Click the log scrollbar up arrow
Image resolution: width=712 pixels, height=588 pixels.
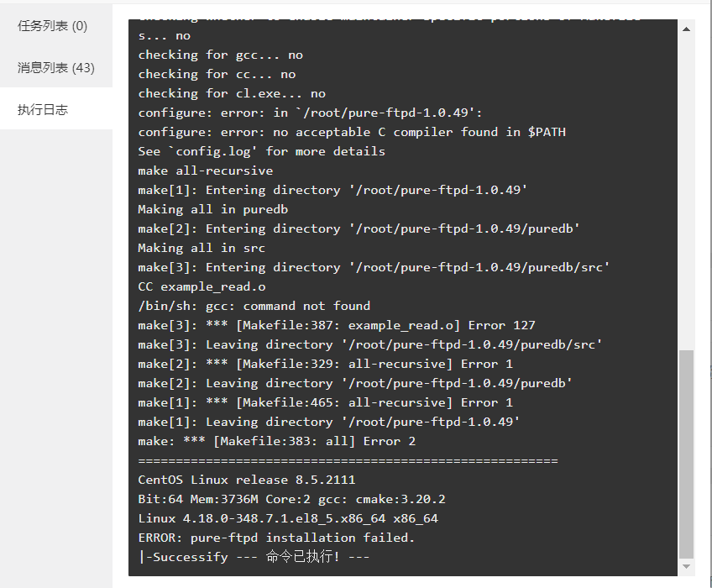686,29
